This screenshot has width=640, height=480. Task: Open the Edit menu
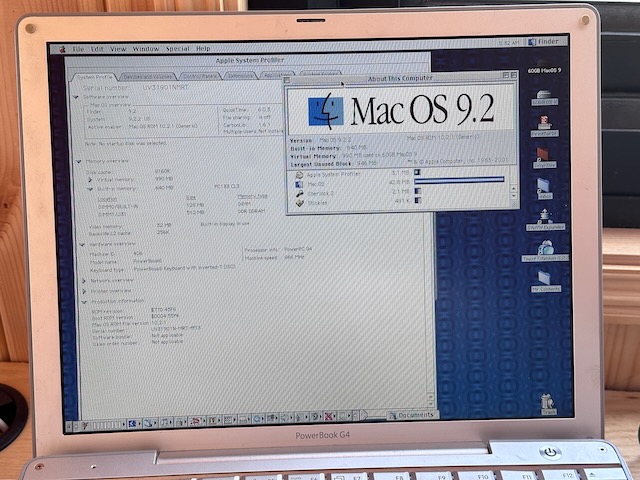pos(97,49)
